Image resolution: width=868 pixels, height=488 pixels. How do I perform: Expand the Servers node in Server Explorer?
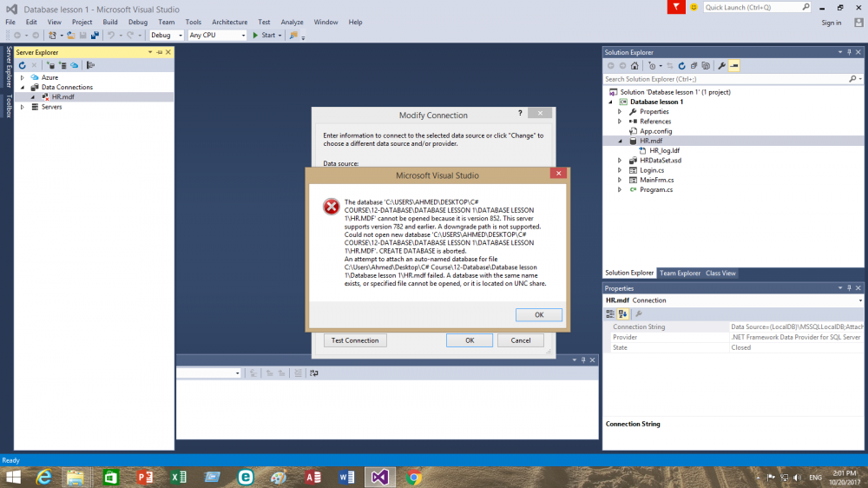(x=23, y=107)
